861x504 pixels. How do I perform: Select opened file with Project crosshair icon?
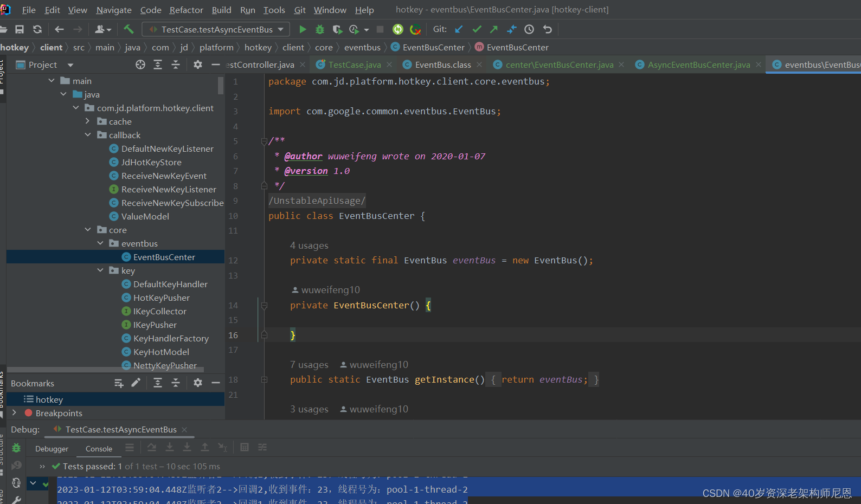(x=140, y=64)
